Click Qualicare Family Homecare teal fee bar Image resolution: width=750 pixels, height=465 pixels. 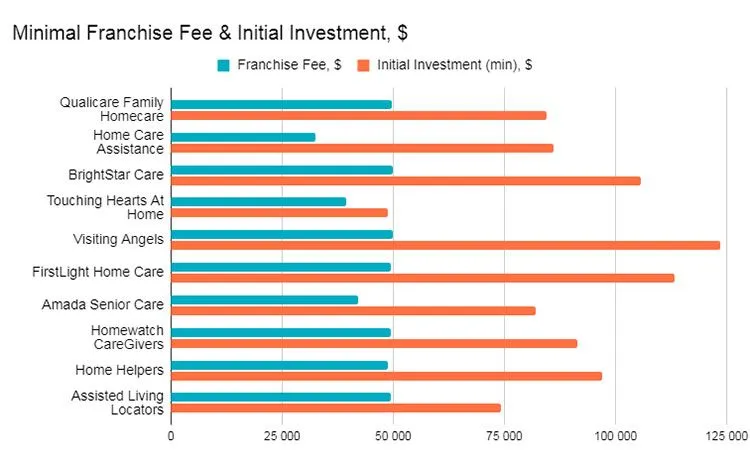tap(281, 104)
